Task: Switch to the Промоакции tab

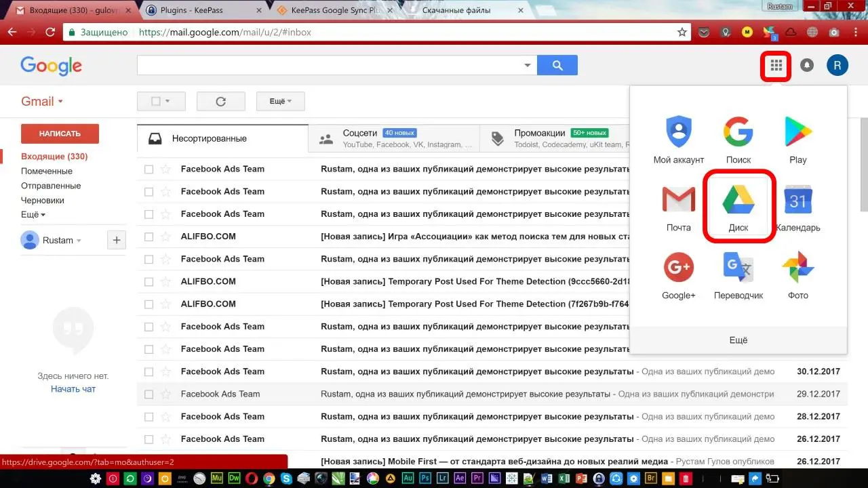Action: (x=556, y=138)
